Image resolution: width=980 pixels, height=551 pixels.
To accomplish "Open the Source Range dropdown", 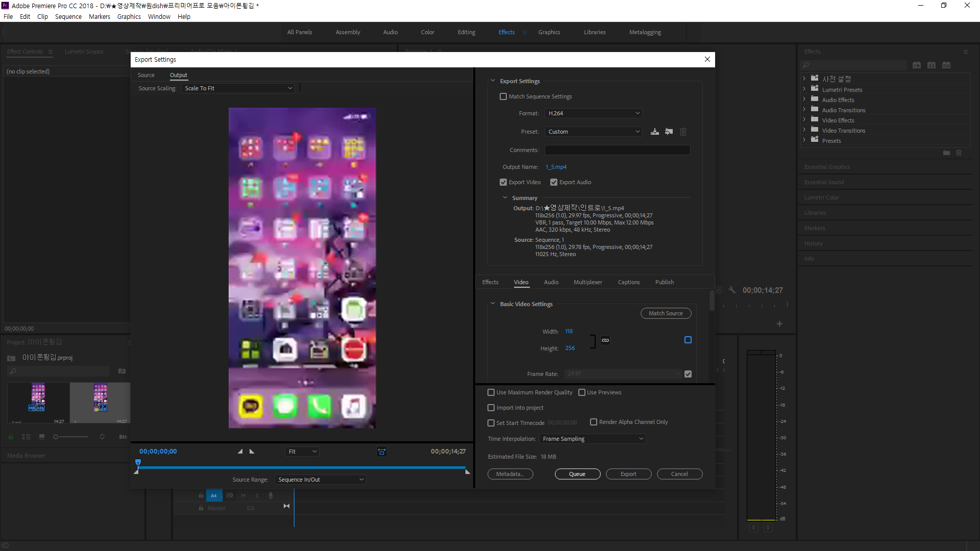I will point(321,480).
